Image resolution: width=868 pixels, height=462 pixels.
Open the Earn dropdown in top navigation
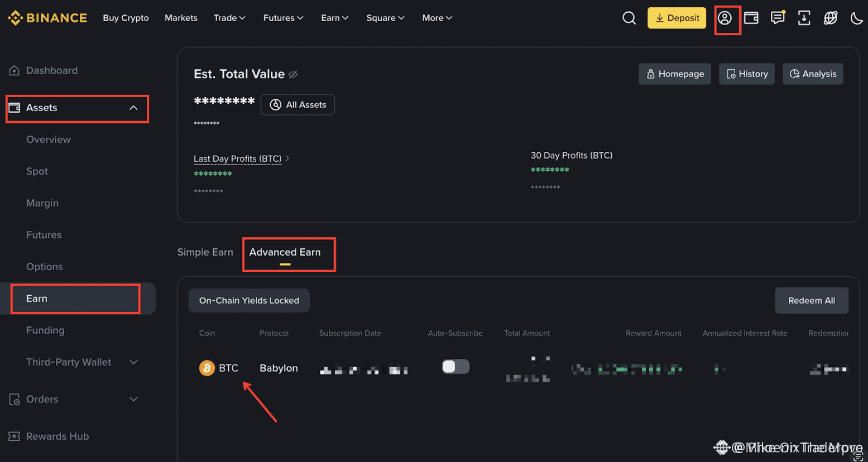335,18
